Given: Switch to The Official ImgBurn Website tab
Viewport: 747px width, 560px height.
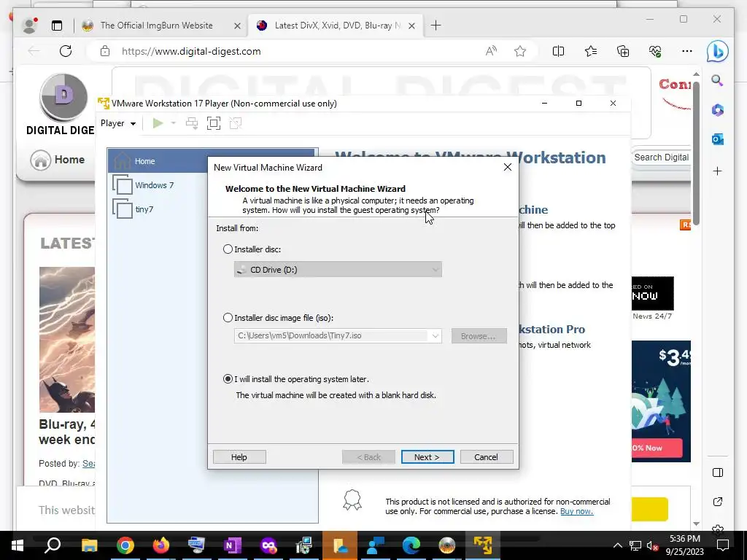Looking at the screenshot, I should [x=156, y=26].
